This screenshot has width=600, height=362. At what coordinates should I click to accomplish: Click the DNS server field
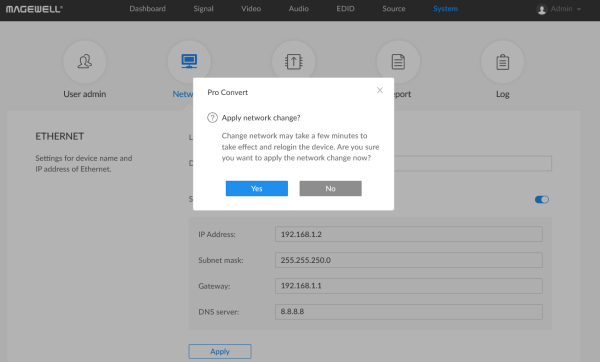pyautogui.click(x=409, y=312)
